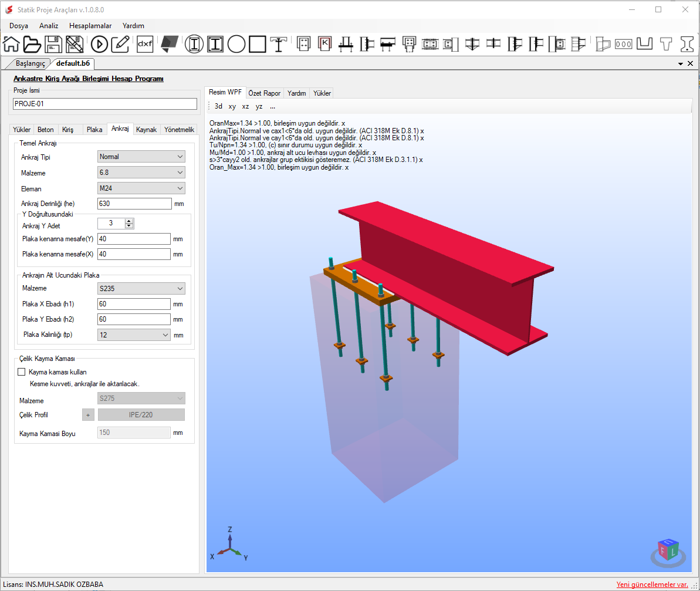This screenshot has height=591, width=700.
Task: Click the '...' more view options button
Action: pyautogui.click(x=272, y=106)
